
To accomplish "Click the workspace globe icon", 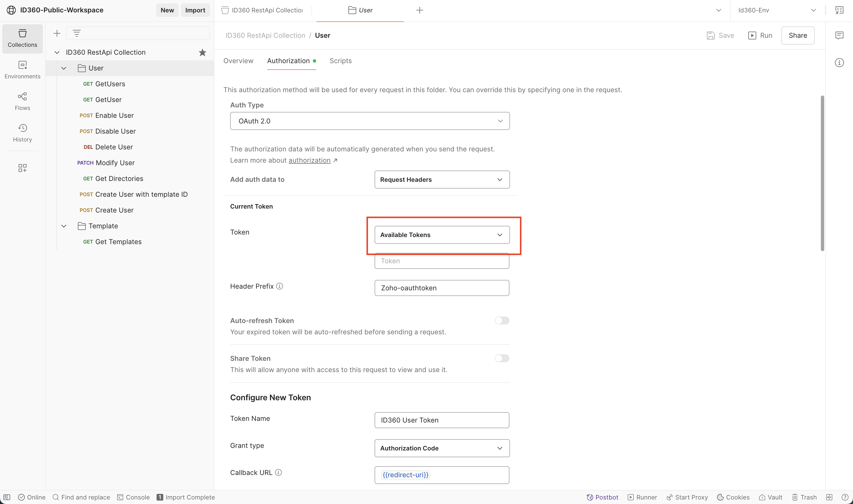I will tap(11, 10).
